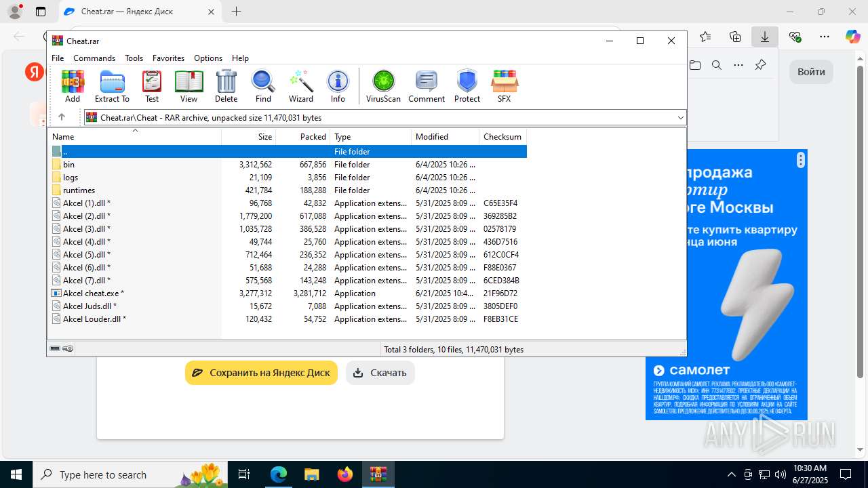Screen dimensions: 868x488
Task: Click the key password icon in status bar
Action: tap(68, 349)
